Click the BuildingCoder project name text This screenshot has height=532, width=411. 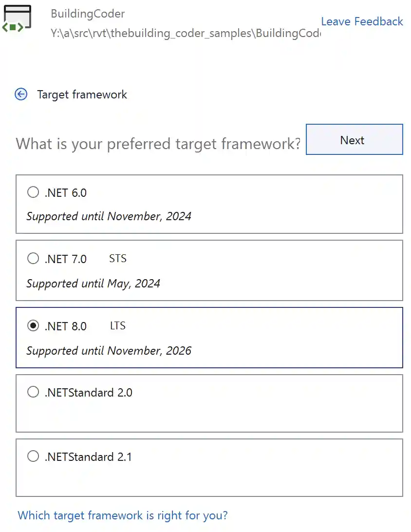point(88,14)
